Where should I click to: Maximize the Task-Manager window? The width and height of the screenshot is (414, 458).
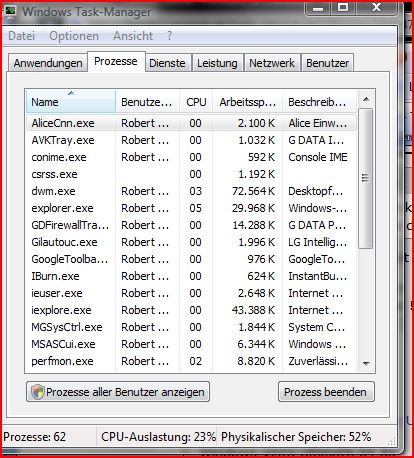(343, 8)
